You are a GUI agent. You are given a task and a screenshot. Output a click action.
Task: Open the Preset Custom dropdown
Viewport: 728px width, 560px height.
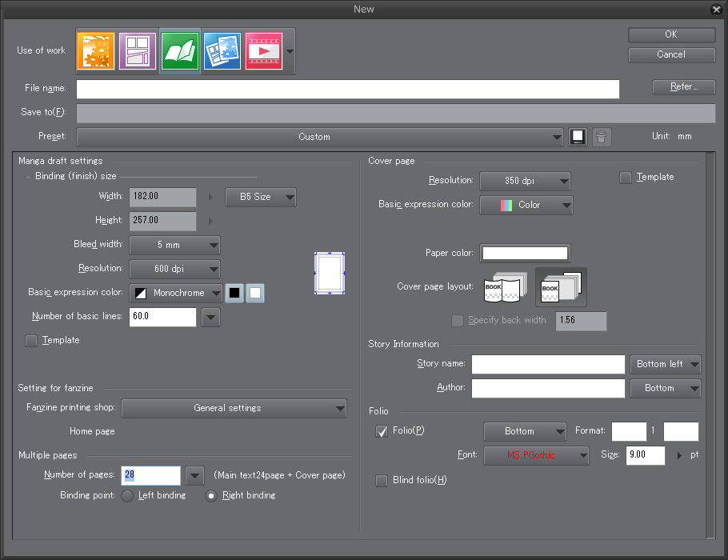[320, 137]
